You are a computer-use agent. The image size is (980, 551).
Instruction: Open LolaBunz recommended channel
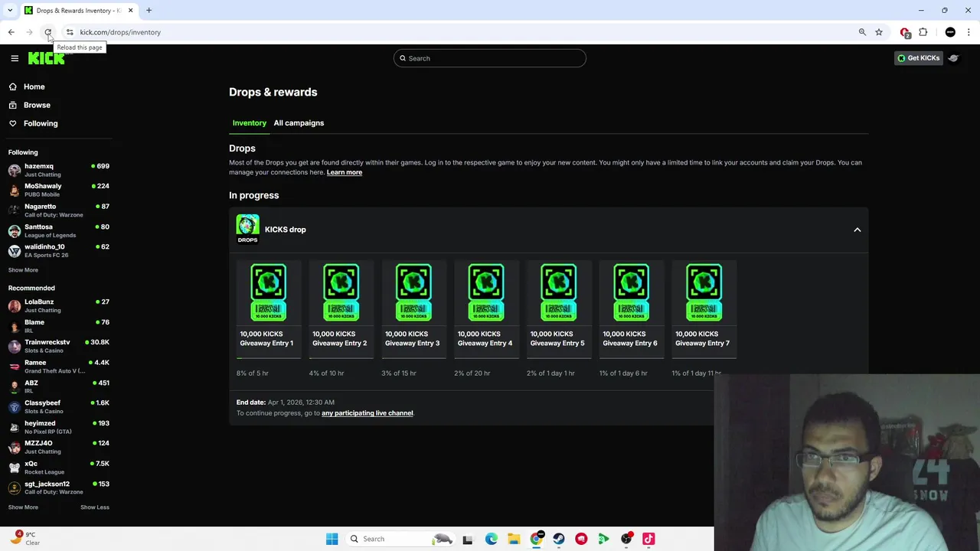point(59,305)
